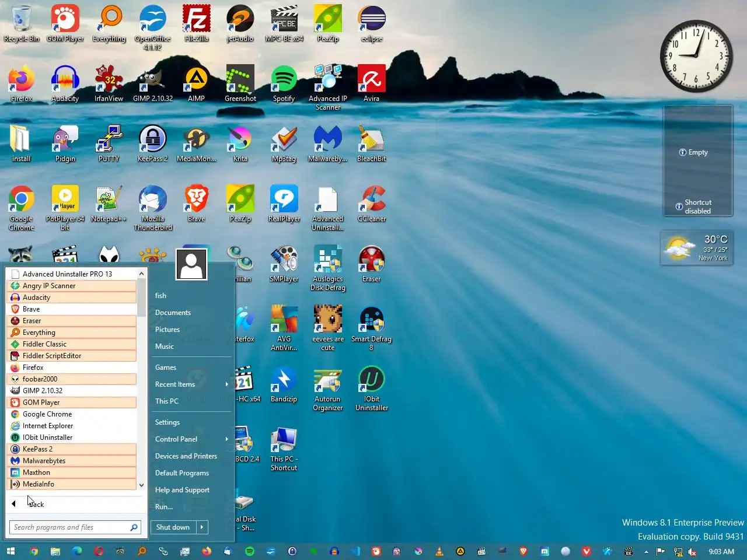Open the GOM Player desktop shortcut

pos(65,23)
